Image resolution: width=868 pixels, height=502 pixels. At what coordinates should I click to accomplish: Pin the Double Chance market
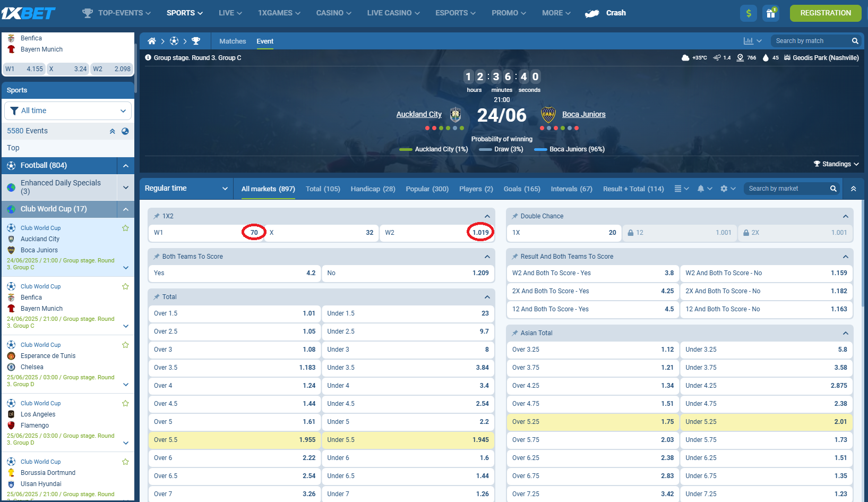pos(515,216)
